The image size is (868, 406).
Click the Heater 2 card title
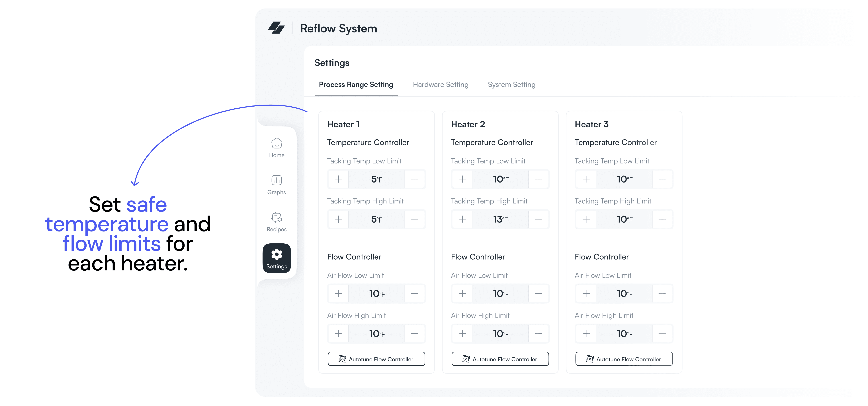point(468,124)
